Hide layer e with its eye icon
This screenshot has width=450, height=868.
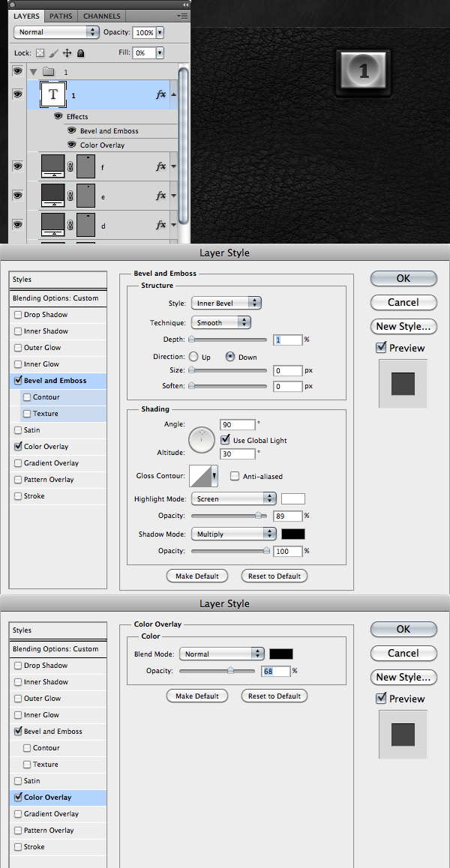pyautogui.click(x=18, y=195)
